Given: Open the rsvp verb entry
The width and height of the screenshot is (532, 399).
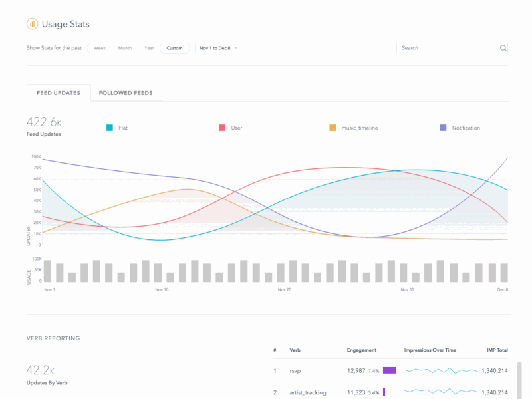Looking at the screenshot, I should click(295, 370).
